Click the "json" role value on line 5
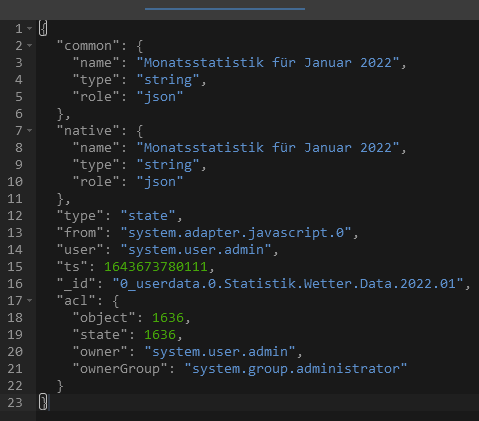 click(160, 97)
